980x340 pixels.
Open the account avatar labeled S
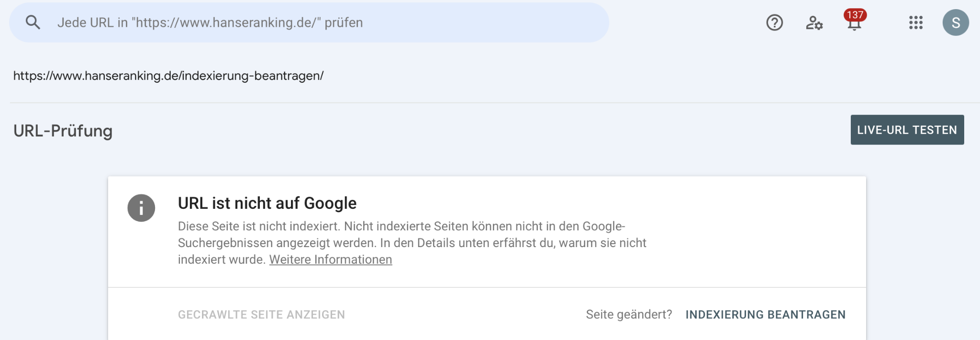point(955,23)
